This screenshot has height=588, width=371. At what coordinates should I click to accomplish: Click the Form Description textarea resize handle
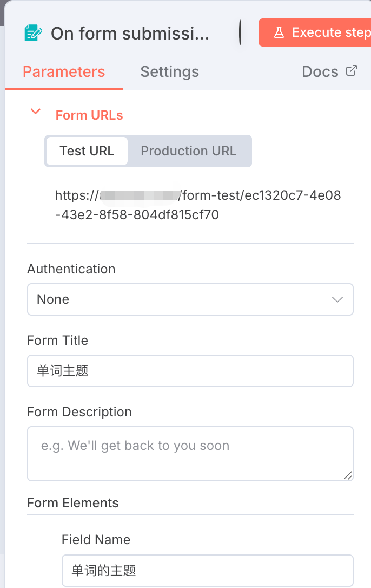click(348, 475)
